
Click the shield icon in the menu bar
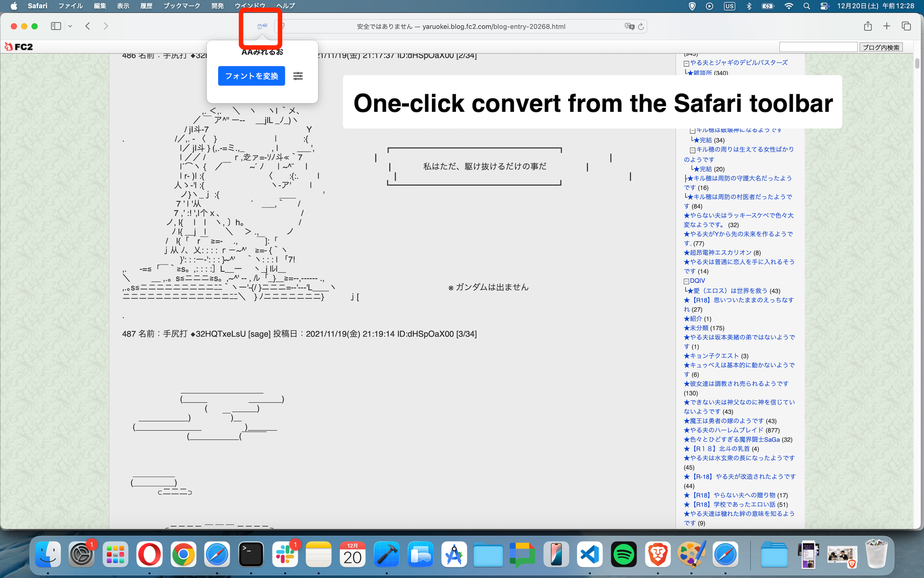click(692, 6)
